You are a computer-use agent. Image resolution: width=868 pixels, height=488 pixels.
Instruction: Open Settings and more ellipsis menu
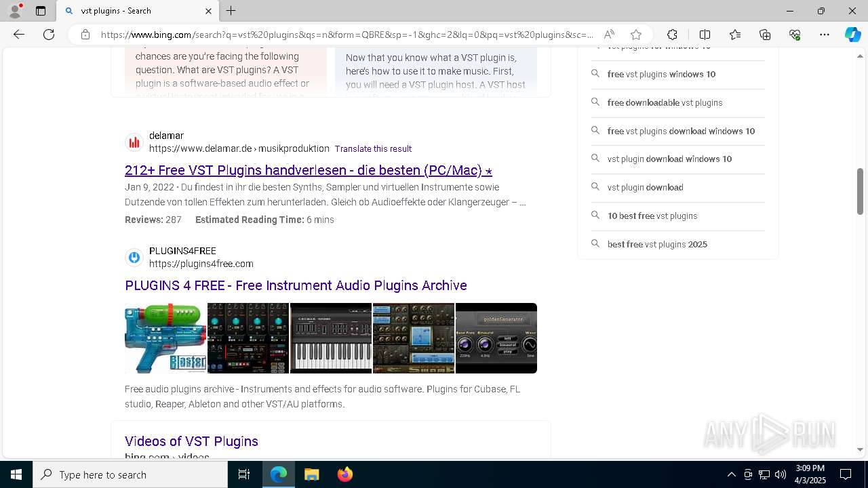(x=825, y=35)
